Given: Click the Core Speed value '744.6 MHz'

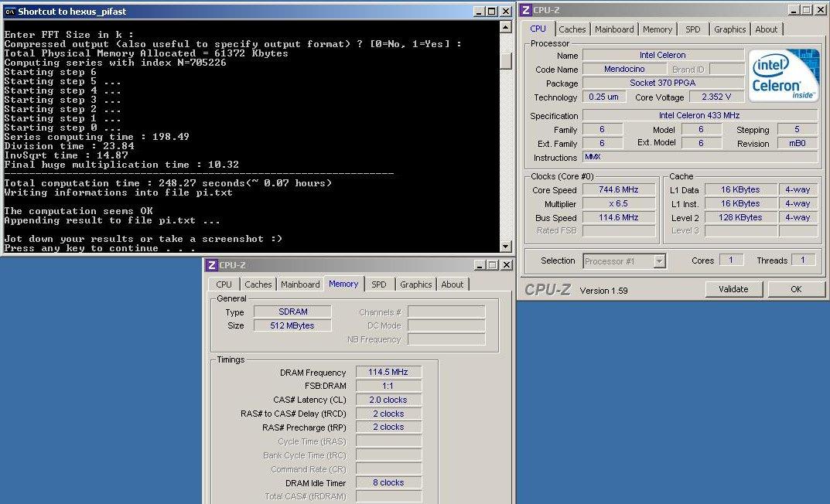Looking at the screenshot, I should tap(618, 189).
